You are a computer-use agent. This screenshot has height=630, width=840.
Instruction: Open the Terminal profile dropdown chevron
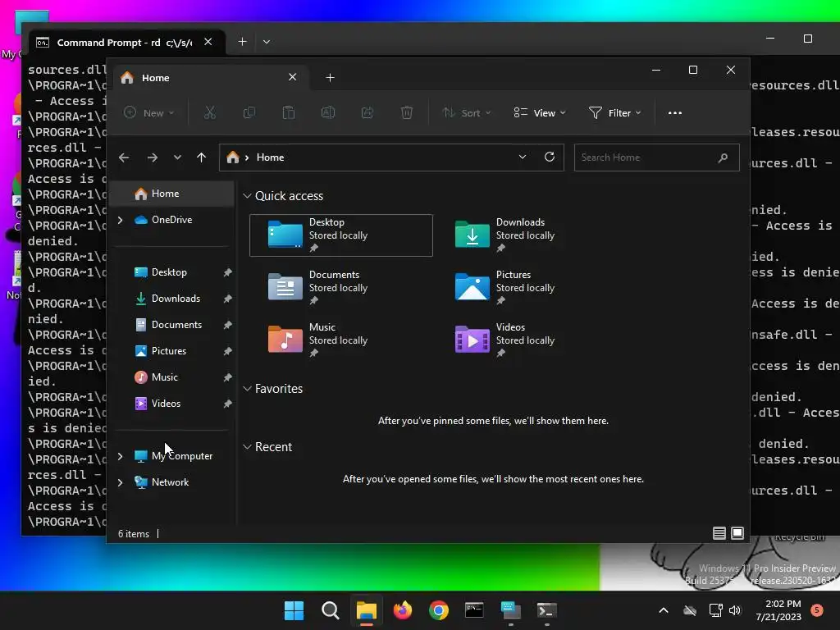point(267,42)
